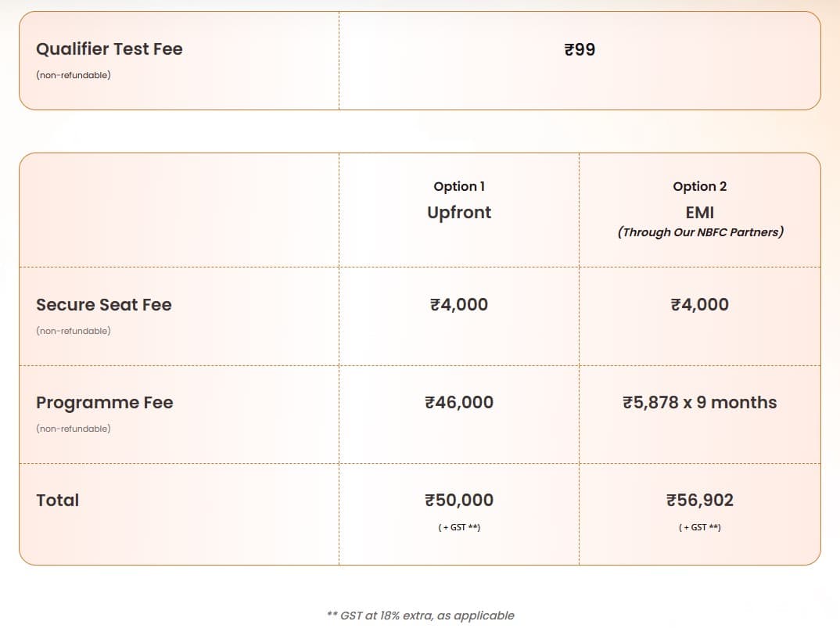Click the + GST note under ₹50,000

459,527
